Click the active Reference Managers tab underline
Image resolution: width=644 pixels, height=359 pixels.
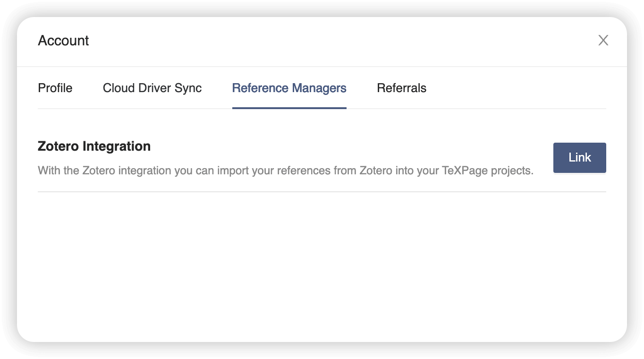pyautogui.click(x=289, y=108)
